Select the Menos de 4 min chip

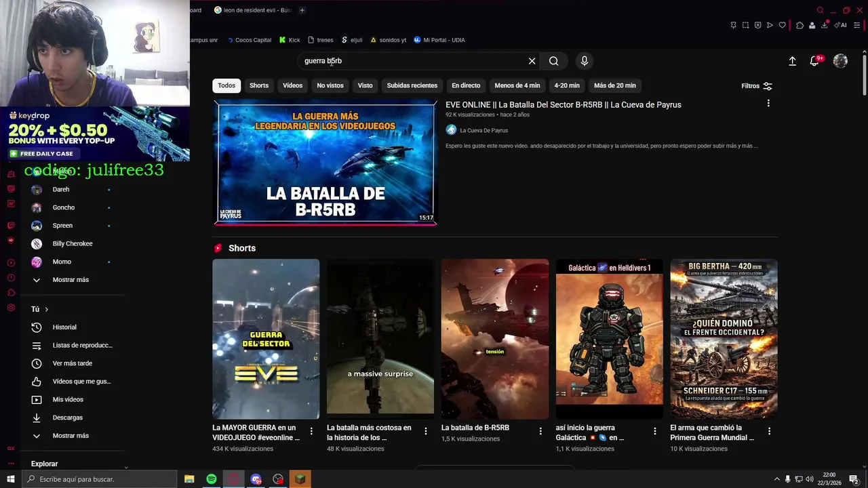(x=517, y=85)
